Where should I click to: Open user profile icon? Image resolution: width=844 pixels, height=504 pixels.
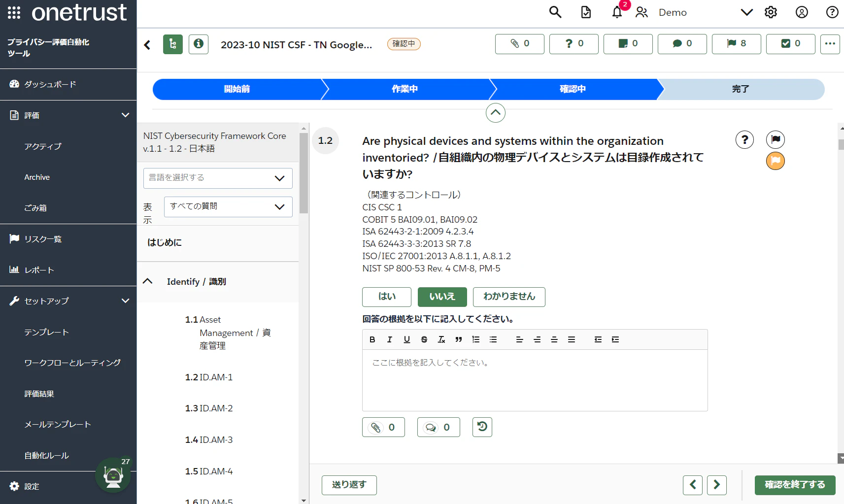click(x=802, y=12)
